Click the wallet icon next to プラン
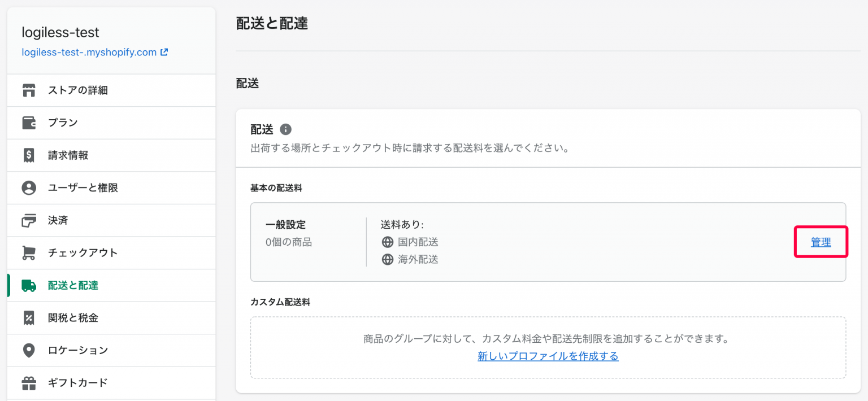The width and height of the screenshot is (868, 401). pyautogui.click(x=29, y=122)
